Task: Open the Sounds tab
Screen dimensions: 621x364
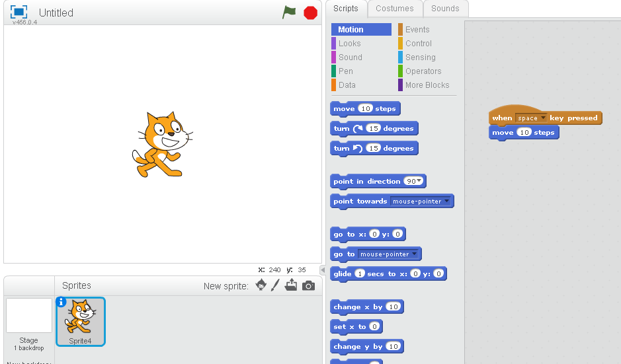Action: point(445,9)
